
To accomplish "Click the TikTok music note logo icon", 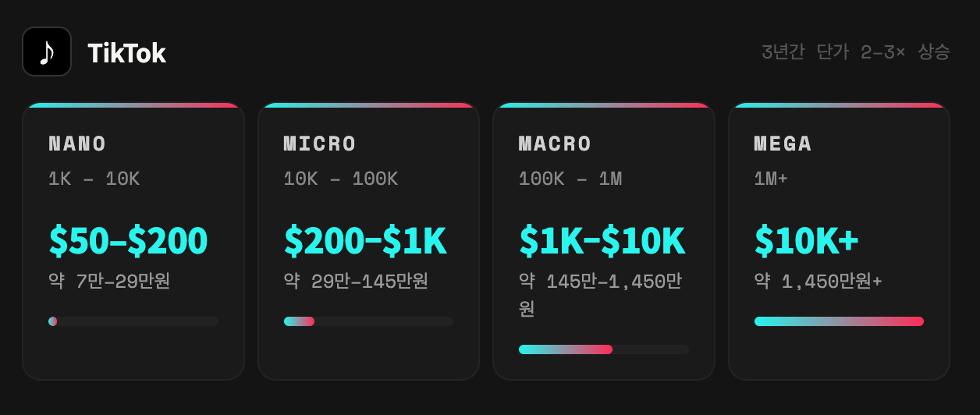I will (47, 51).
